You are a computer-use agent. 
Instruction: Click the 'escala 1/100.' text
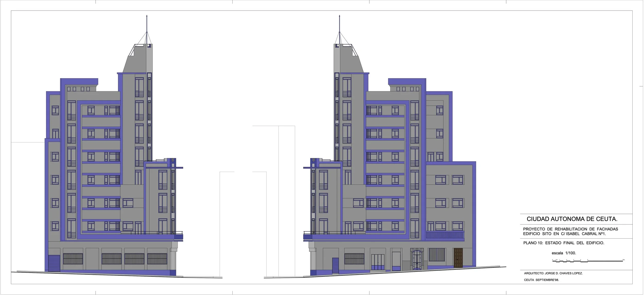pyautogui.click(x=564, y=253)
